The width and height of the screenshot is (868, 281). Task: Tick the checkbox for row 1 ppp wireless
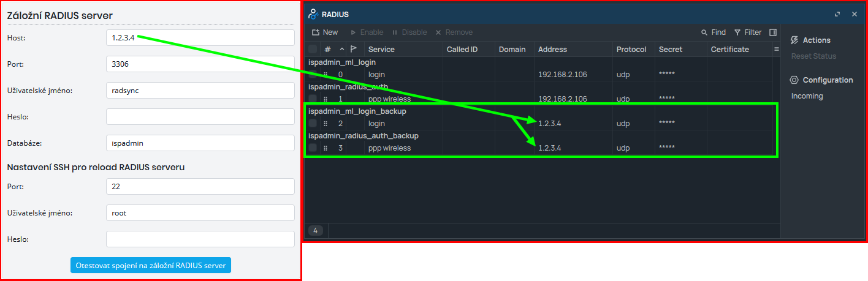click(313, 99)
